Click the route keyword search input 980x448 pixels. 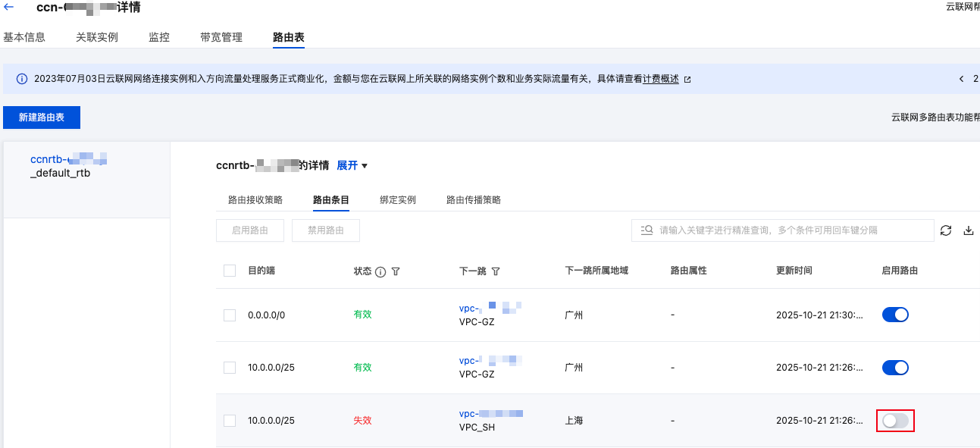(x=788, y=230)
